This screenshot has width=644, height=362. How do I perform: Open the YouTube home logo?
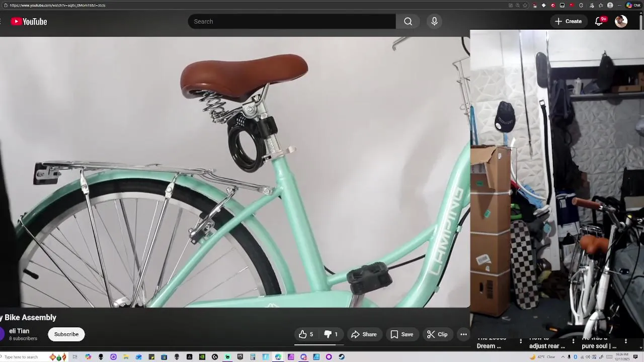[x=29, y=22]
